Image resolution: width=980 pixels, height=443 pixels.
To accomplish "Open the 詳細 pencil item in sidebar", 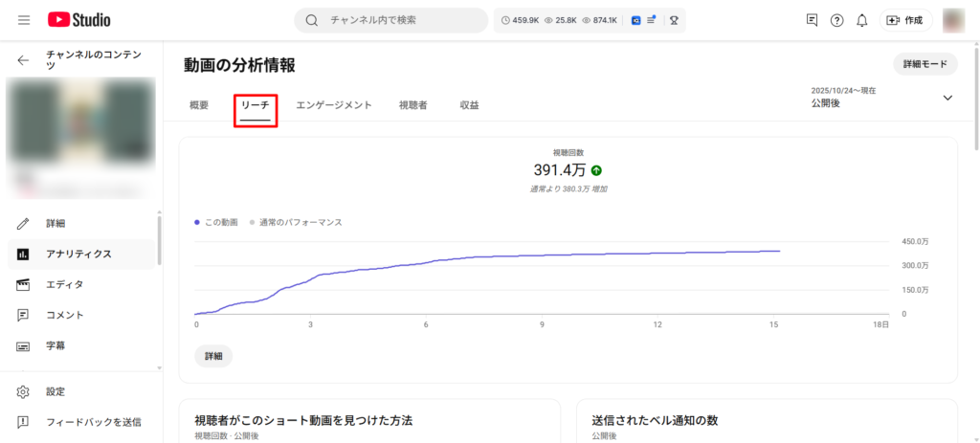I will click(x=56, y=223).
